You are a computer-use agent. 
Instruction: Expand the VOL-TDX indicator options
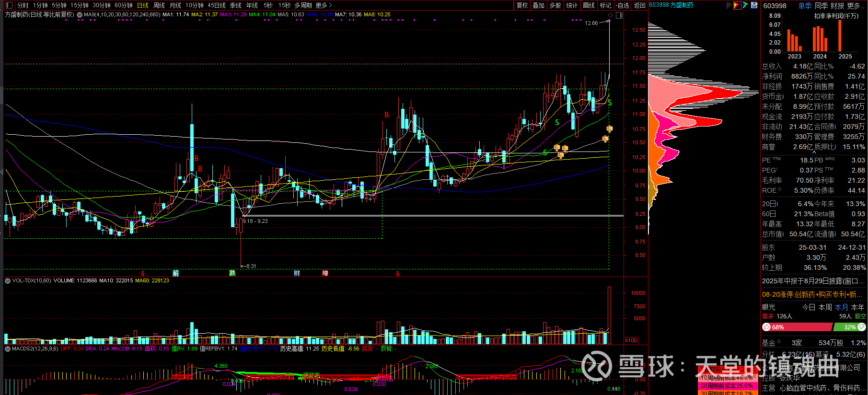coord(8,280)
